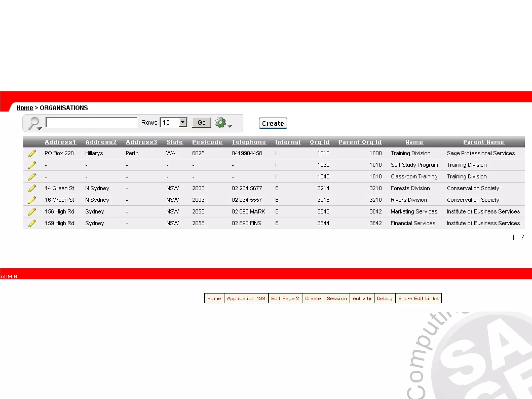Edit Financial Services row via pencil

(x=32, y=223)
